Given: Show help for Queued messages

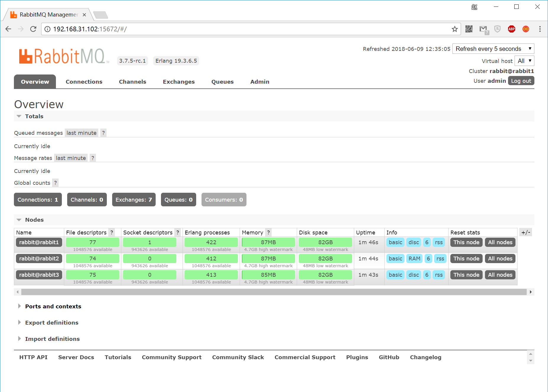Looking at the screenshot, I should coord(103,133).
